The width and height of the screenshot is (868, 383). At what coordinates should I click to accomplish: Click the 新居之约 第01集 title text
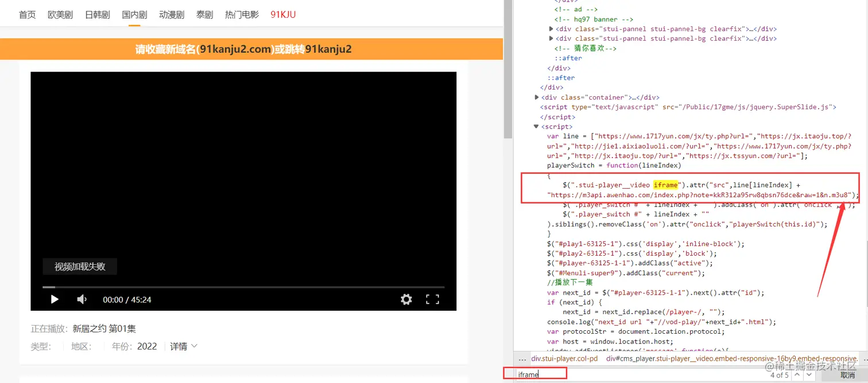(104, 329)
